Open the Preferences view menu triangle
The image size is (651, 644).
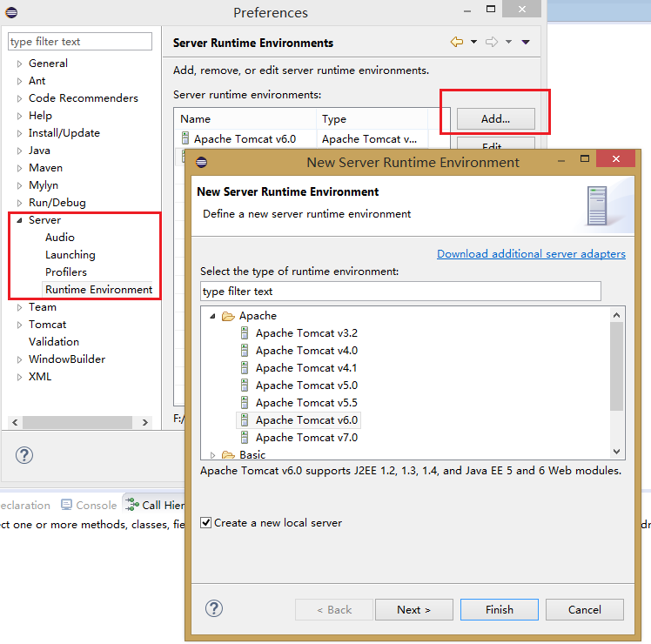526,42
